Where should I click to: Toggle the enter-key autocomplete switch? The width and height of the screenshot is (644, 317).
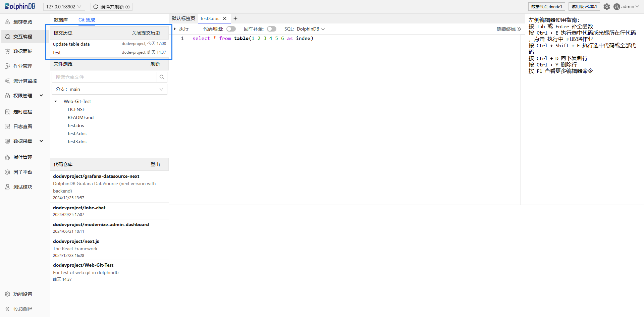(271, 29)
